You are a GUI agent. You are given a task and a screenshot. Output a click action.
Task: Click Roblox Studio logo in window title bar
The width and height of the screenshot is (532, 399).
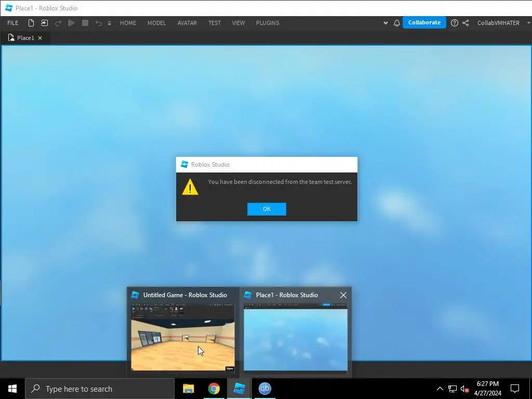tap(9, 8)
